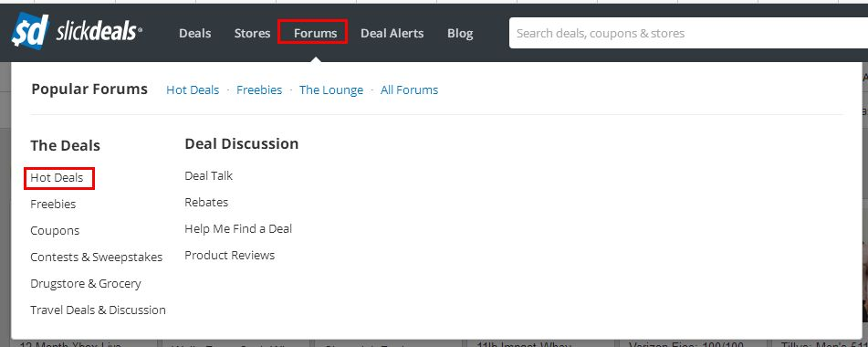The width and height of the screenshot is (868, 347).
Task: Open the Rebates forum
Action: pos(206,203)
